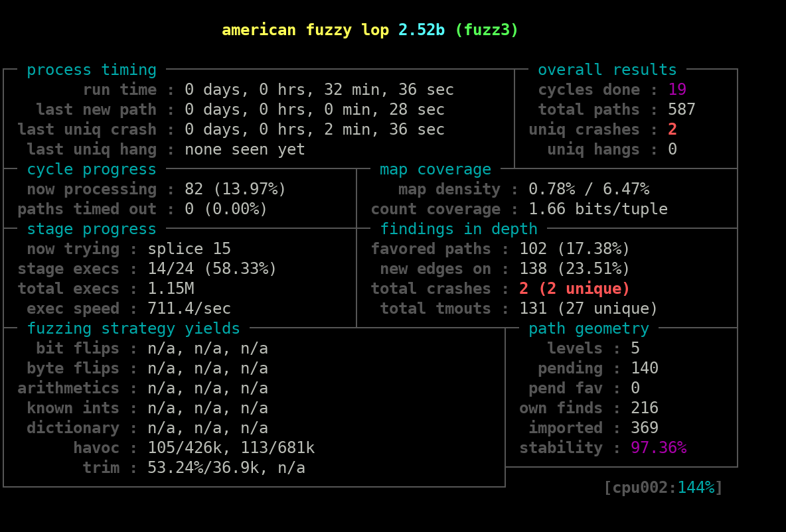Click the levels value 5
Screen dimensions: 786x532
click(x=635, y=348)
